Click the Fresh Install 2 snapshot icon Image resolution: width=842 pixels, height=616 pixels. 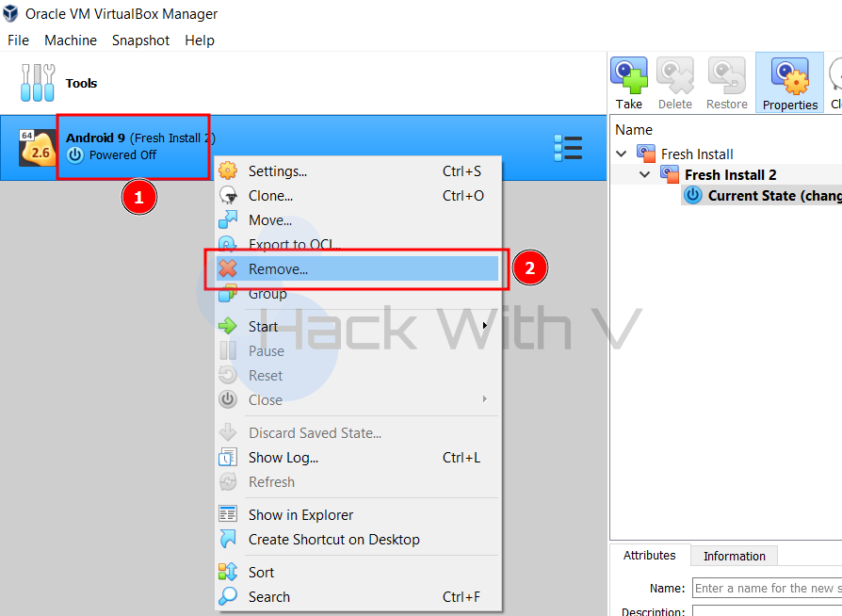(670, 174)
